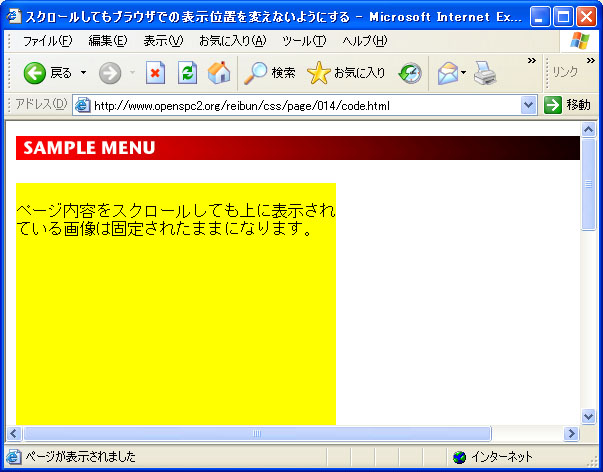Click the grey Forward arrow button

[110, 73]
